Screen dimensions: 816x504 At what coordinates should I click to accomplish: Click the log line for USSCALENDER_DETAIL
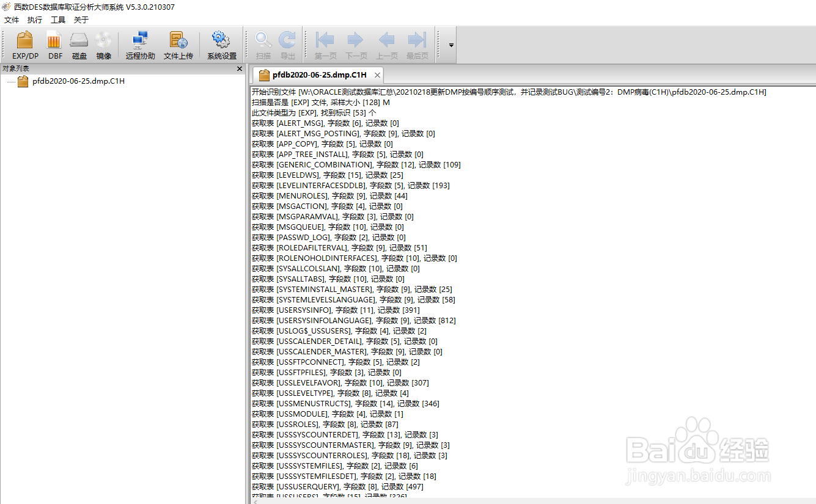pyautogui.click(x=345, y=341)
